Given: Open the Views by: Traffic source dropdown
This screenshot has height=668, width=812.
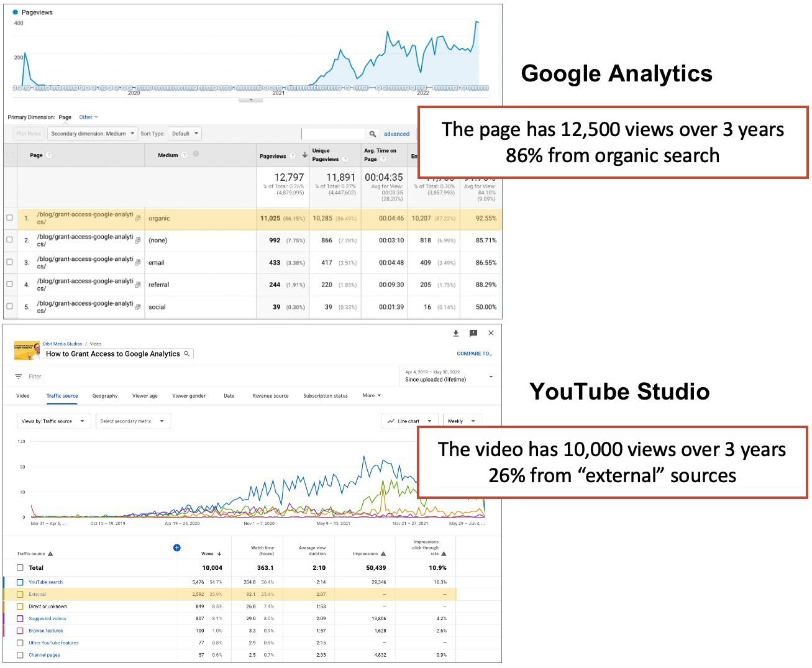Looking at the screenshot, I should coord(53,421).
